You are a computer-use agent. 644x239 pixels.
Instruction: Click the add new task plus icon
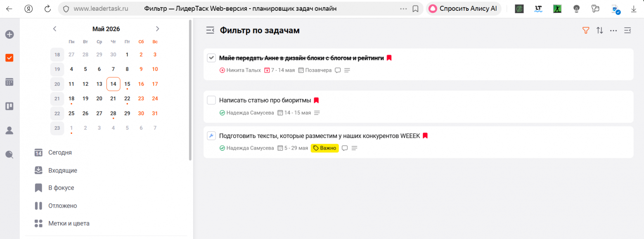click(x=9, y=35)
